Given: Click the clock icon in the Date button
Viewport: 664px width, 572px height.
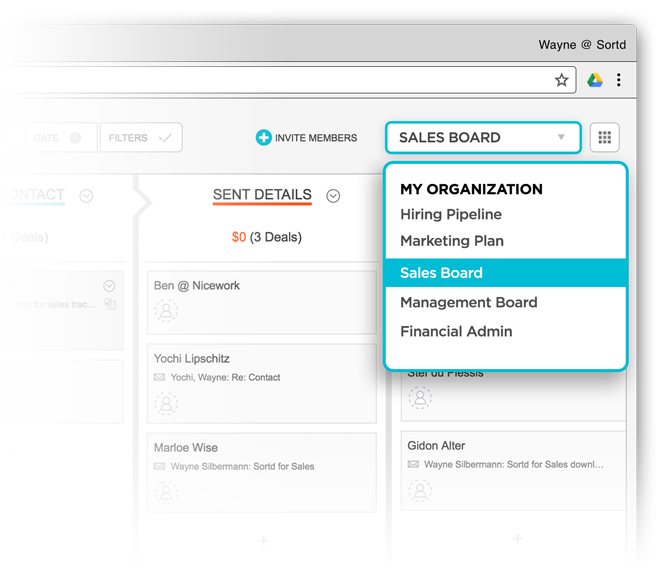Looking at the screenshot, I should [75, 138].
